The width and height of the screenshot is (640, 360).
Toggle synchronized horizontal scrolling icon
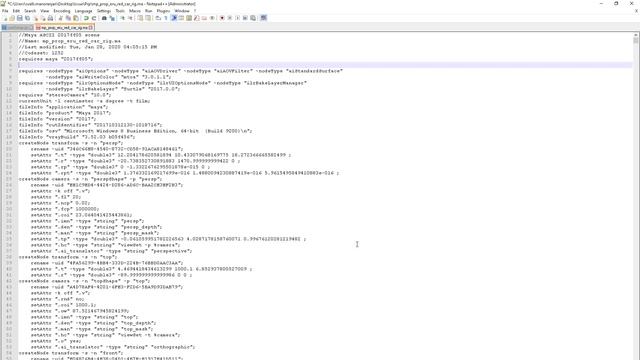click(x=148, y=18)
